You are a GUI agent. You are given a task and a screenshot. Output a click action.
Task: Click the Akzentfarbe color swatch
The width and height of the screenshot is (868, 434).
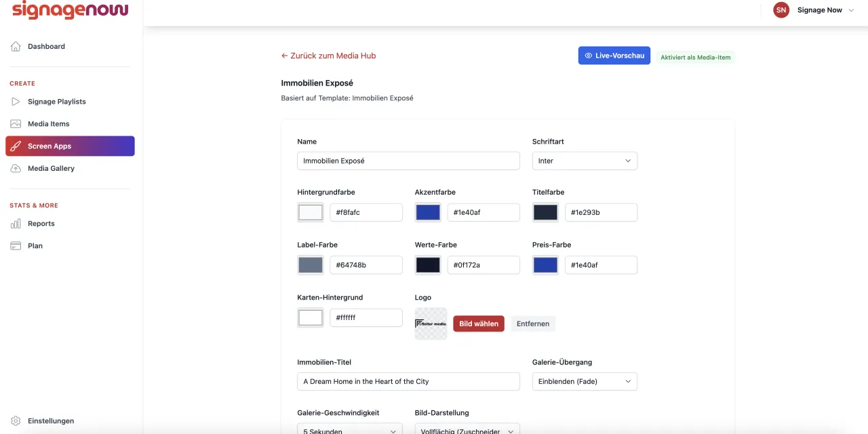point(428,212)
